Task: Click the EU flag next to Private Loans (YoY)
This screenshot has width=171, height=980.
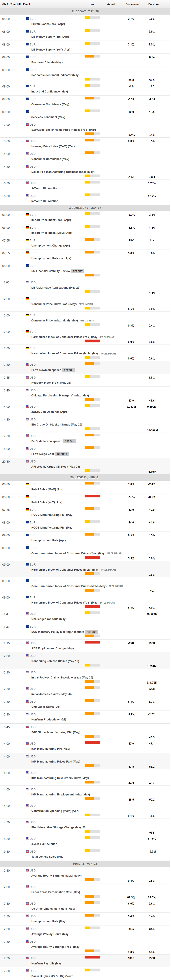Action: coord(28,18)
